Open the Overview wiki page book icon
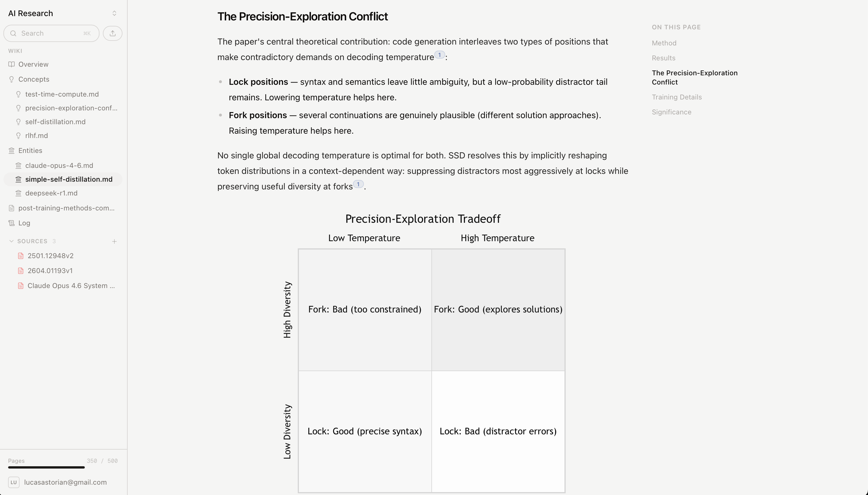This screenshot has height=495, width=868. pos(11,64)
